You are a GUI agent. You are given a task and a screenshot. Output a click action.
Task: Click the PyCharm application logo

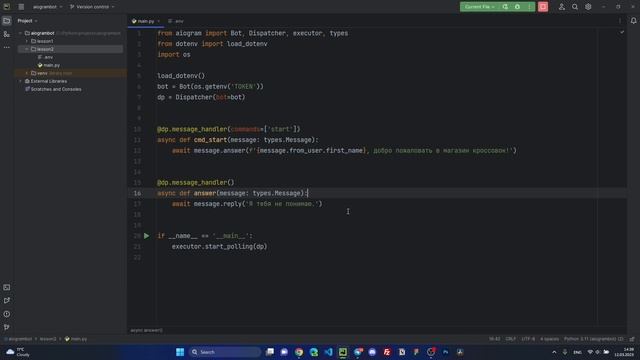click(7, 7)
